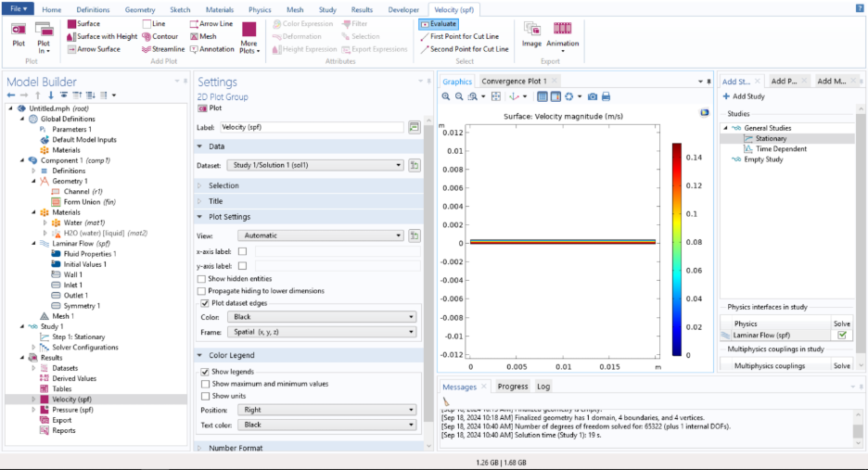Click Zoom Extents in Graphics toolbar

496,96
